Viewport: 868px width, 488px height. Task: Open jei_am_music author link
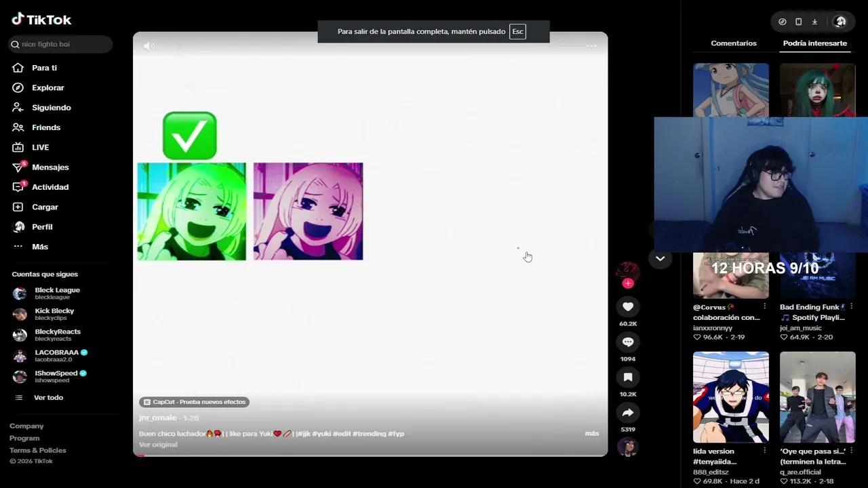tap(800, 328)
